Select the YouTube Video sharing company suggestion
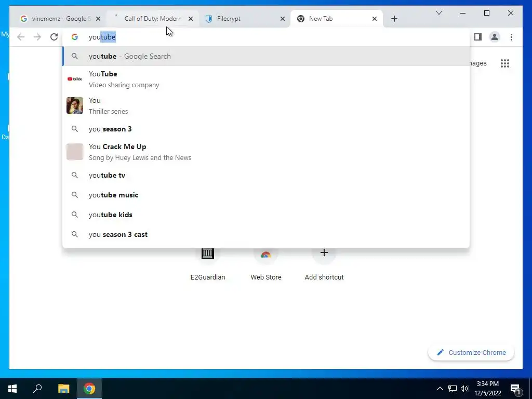The height and width of the screenshot is (399, 532). 267,79
